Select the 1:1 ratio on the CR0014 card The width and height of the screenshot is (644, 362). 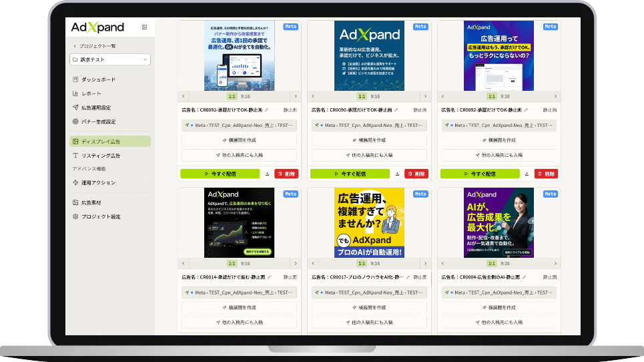tap(232, 263)
